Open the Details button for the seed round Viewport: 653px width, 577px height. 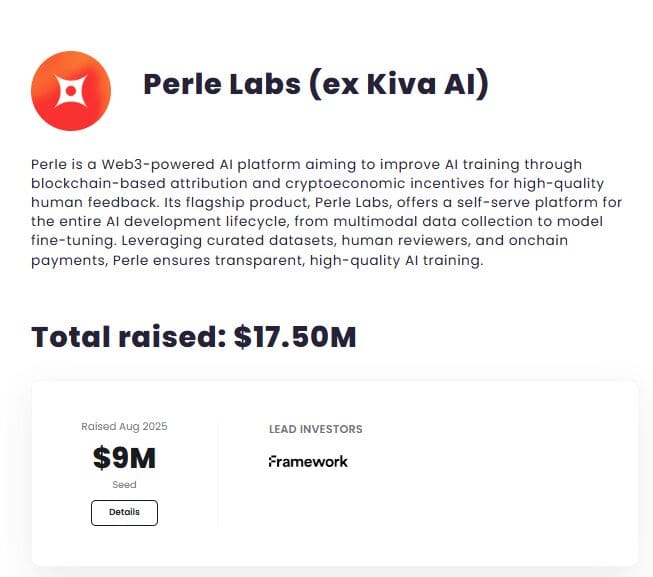point(124,512)
